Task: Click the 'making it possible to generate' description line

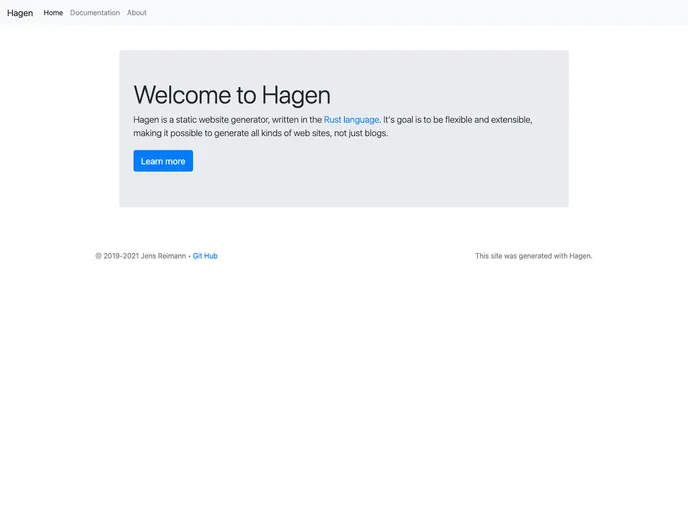Action: point(261,133)
